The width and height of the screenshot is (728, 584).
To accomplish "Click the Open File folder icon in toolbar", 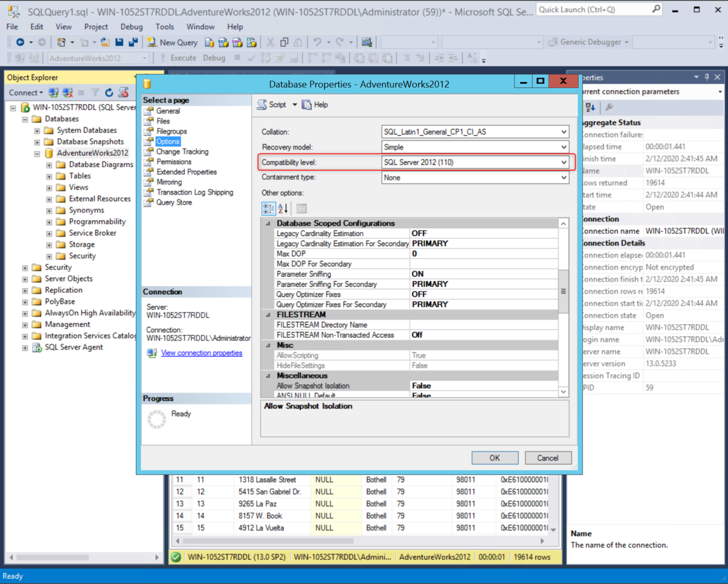I will [x=106, y=42].
